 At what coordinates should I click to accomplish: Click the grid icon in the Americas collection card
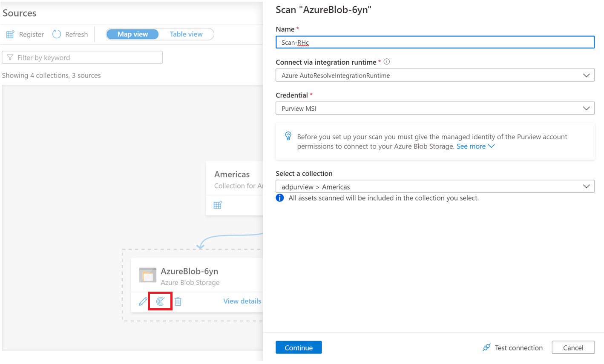pos(218,205)
